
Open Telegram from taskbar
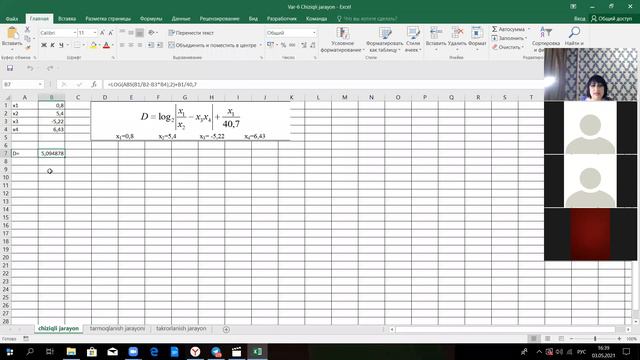coord(216,351)
